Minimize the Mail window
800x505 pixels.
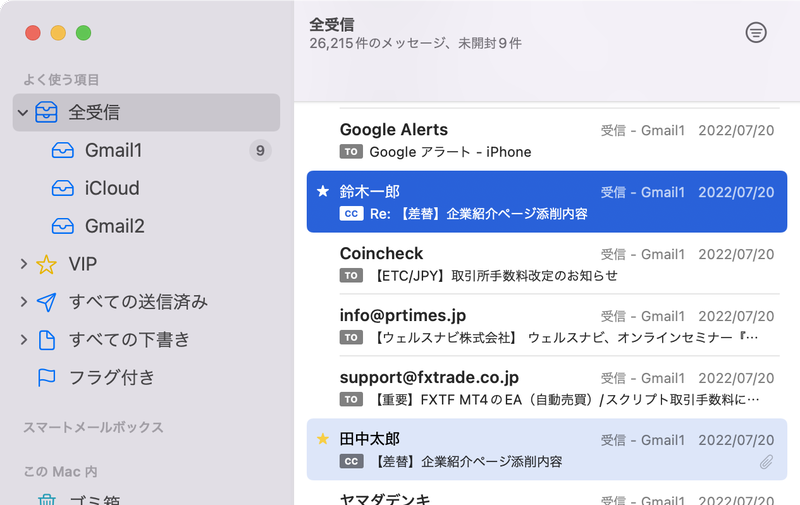coord(58,33)
